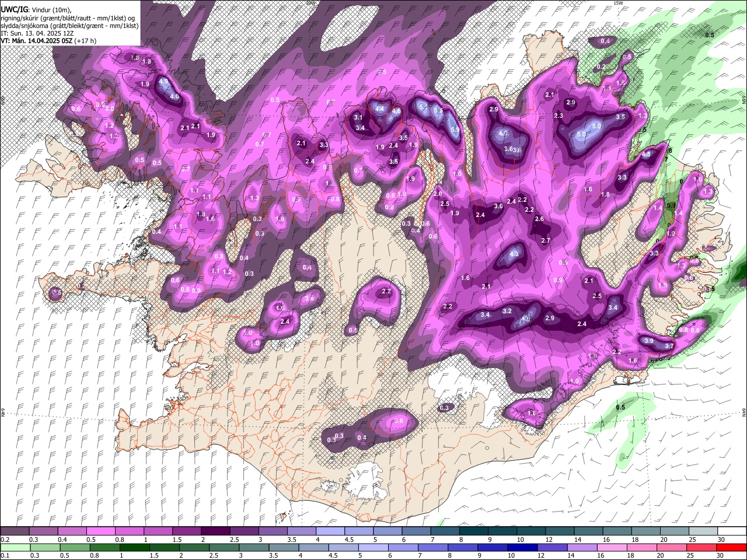This screenshot has width=747, height=560.
Task: Click the 'Vindur (10m)' header text
Action: click(51, 9)
